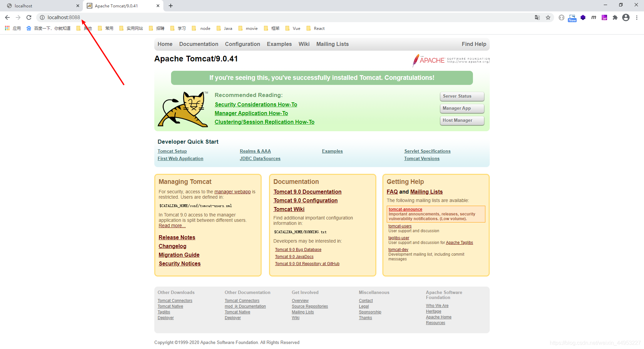
Task: Open the Chrome three-dot menu
Action: tap(637, 17)
